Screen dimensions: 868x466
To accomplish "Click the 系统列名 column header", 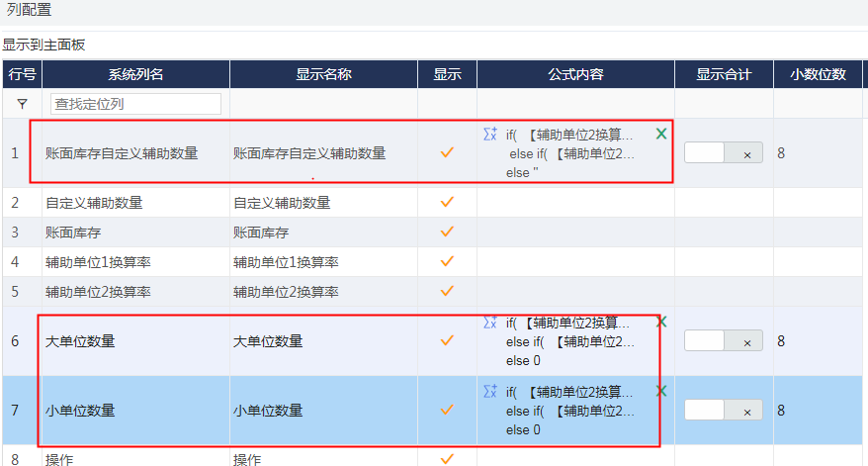I will 135,74.
